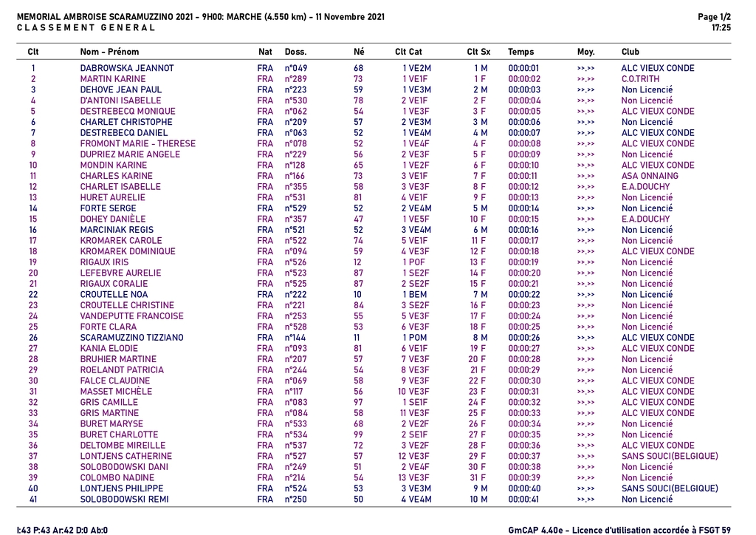
Task: Click bib number n°049
Action: (x=295, y=68)
